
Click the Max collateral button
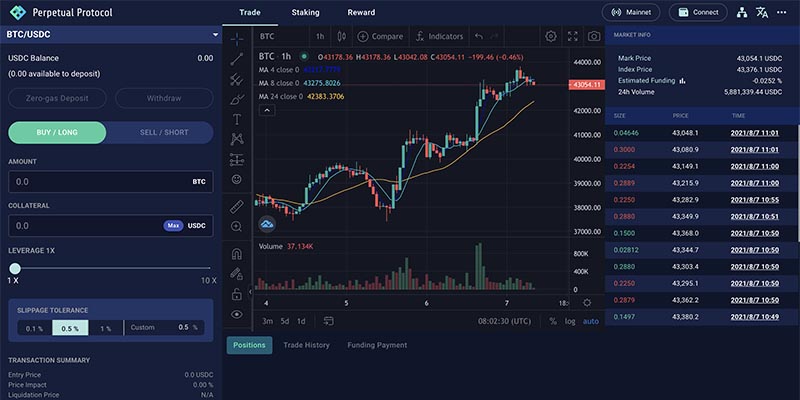[x=173, y=226]
